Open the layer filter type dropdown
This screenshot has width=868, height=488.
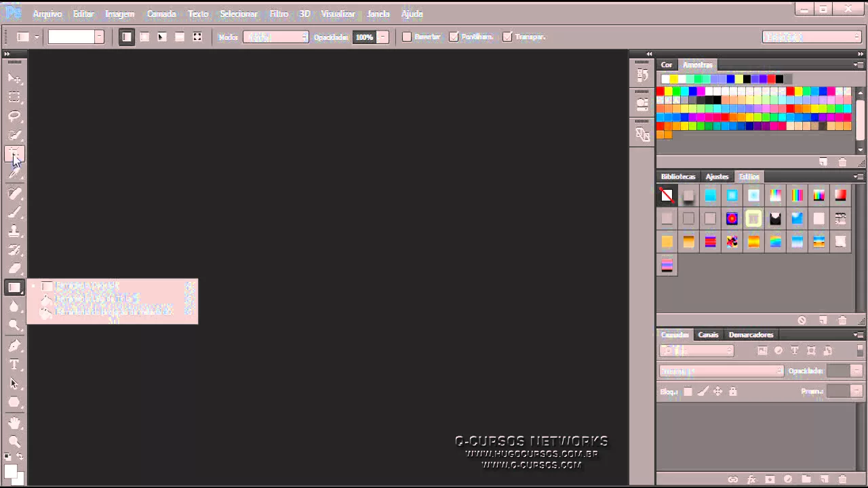[x=696, y=350]
